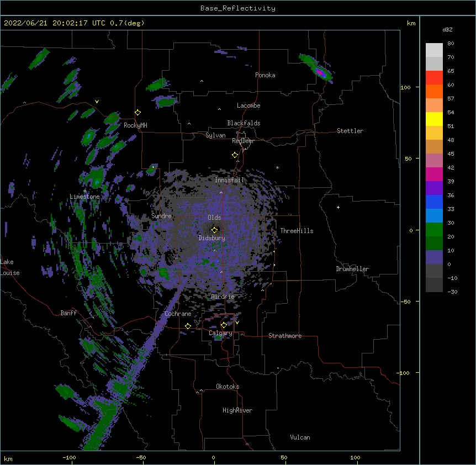Click the RedDeer city label
The height and width of the screenshot is (465, 476).
tap(243, 141)
